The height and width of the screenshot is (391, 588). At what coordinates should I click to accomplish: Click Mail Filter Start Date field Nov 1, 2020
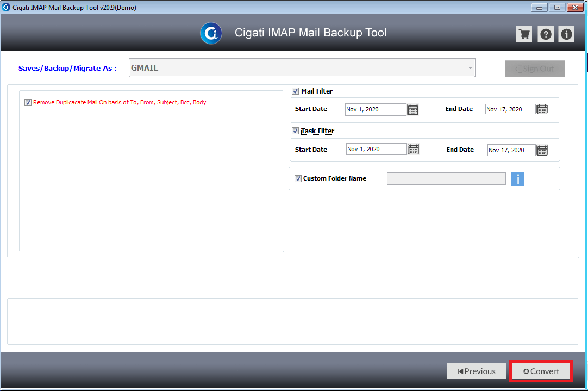coord(376,109)
